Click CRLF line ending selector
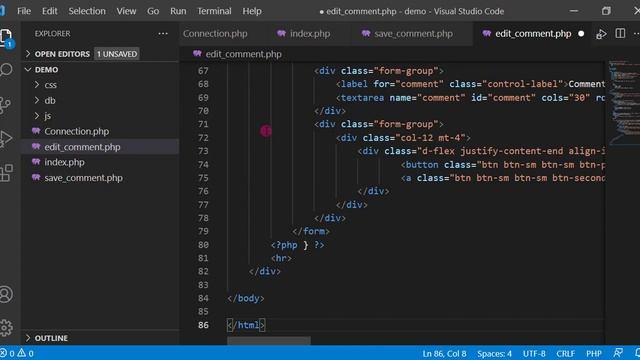 point(565,353)
